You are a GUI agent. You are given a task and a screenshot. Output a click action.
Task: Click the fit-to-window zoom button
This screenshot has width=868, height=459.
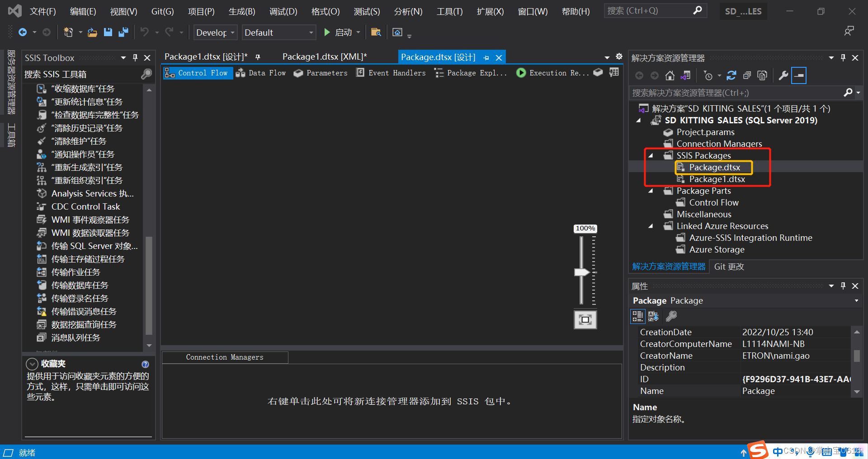pos(585,320)
